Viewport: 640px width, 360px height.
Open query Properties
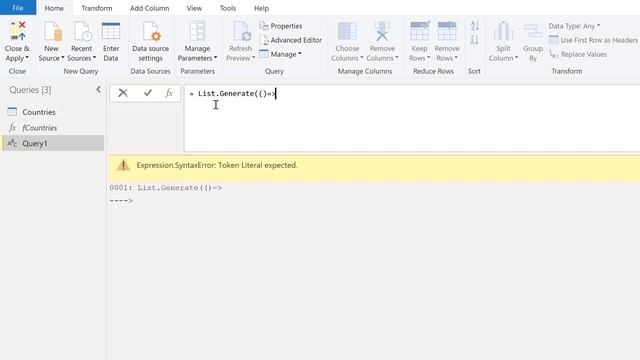(x=280, y=26)
